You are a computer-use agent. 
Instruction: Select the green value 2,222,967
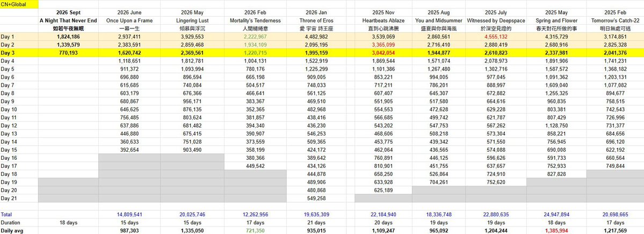coord(256,37)
